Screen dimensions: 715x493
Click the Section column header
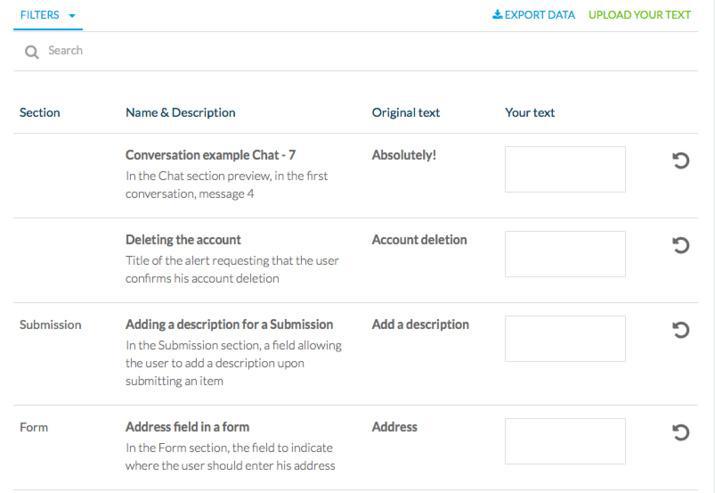click(x=40, y=113)
